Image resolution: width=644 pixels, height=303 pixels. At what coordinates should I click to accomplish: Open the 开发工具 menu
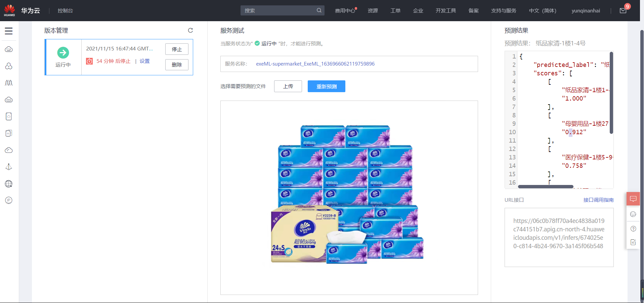click(446, 11)
